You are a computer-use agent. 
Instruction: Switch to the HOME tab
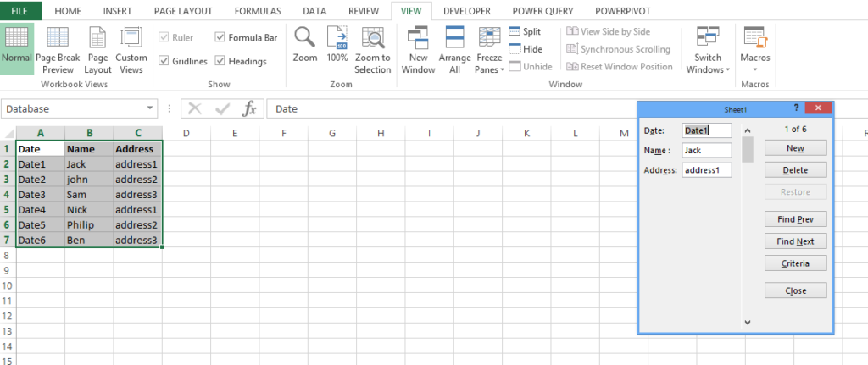[68, 11]
